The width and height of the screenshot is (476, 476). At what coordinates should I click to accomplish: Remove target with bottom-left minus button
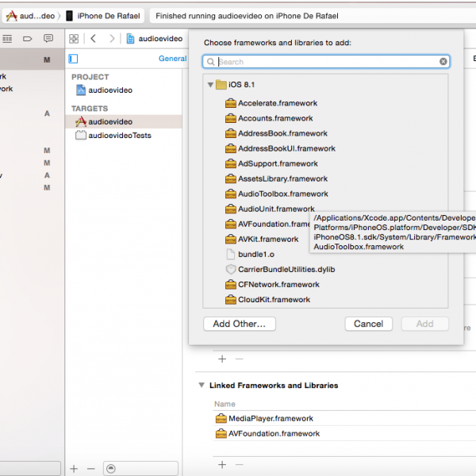coord(90,469)
